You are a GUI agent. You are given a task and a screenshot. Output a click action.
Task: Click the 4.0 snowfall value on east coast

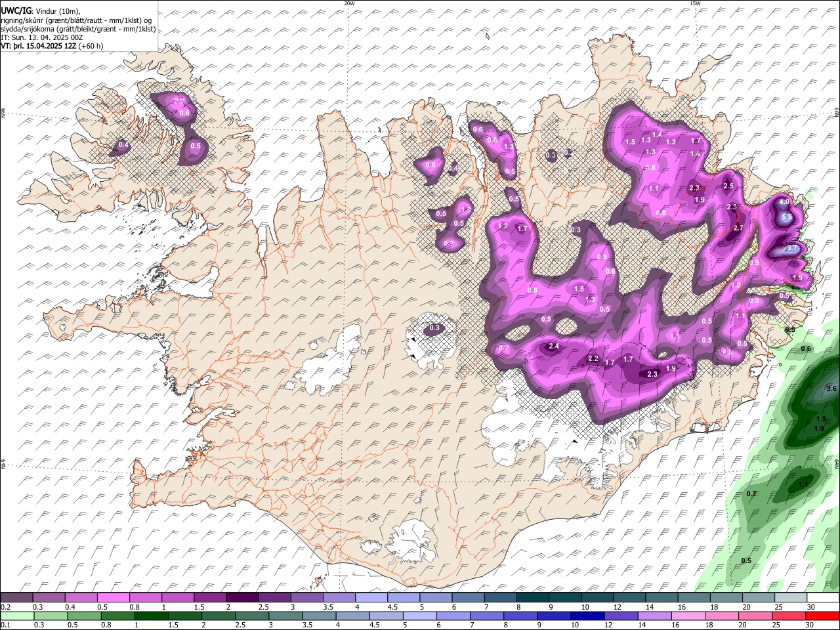coord(784,202)
